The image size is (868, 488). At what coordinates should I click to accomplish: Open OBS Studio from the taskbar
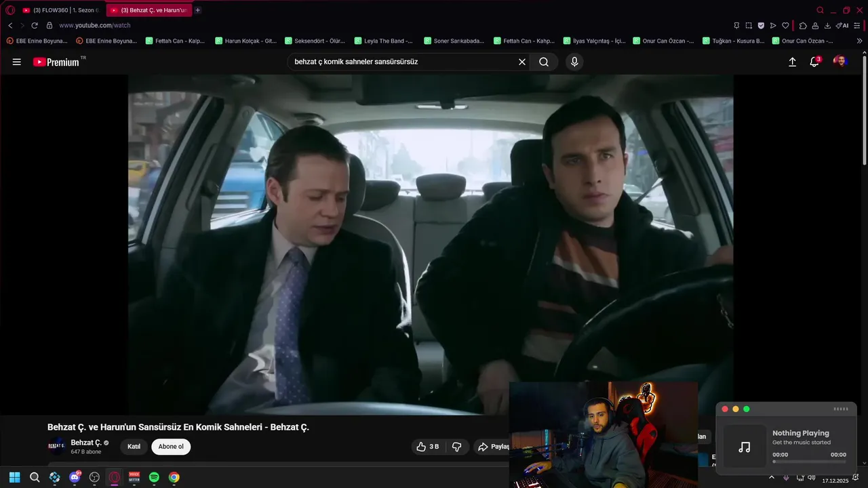(x=94, y=477)
